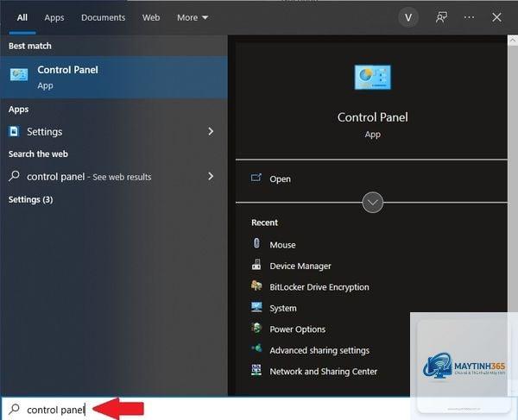This screenshot has height=420, width=518.
Task: Expand the web results arrow for control panel
Action: click(x=211, y=176)
